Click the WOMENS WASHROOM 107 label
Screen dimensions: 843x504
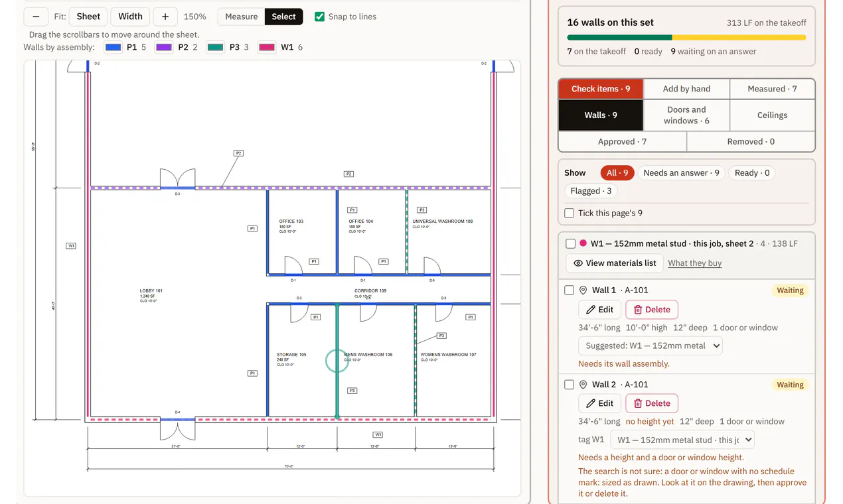[x=448, y=355]
